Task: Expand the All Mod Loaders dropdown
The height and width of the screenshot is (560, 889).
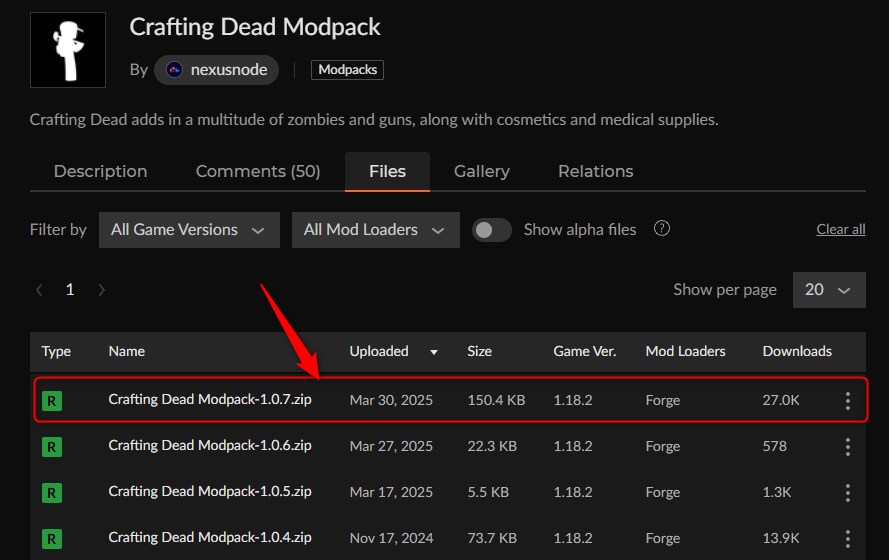Action: [x=375, y=230]
